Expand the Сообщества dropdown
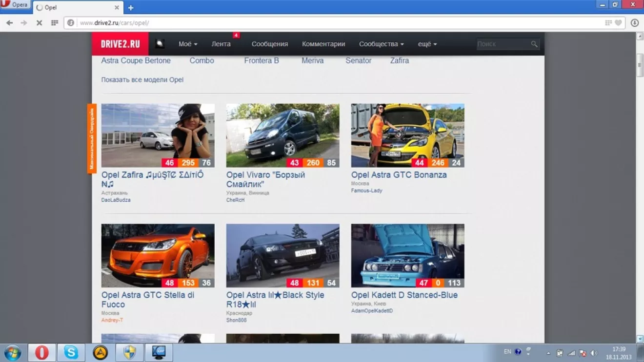The width and height of the screenshot is (644, 362). 382,44
